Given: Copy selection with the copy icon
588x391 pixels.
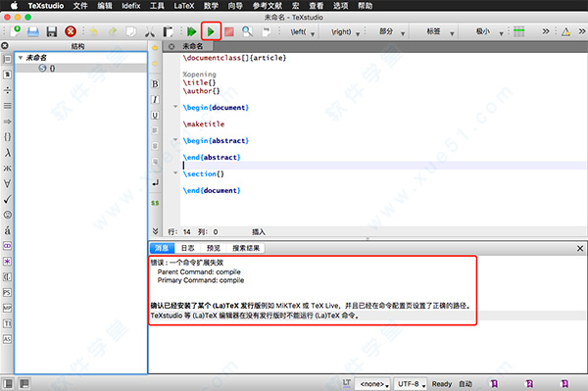Looking at the screenshot, I should (x=131, y=31).
